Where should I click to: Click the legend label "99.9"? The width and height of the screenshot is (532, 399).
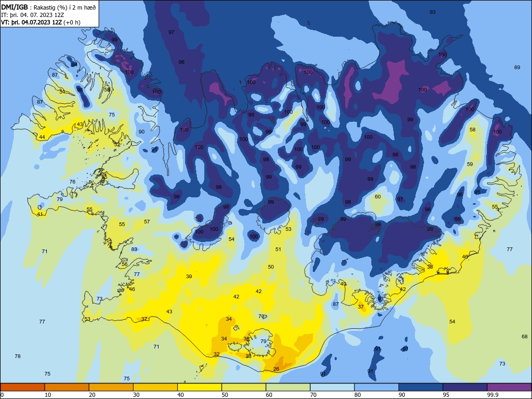(492, 395)
